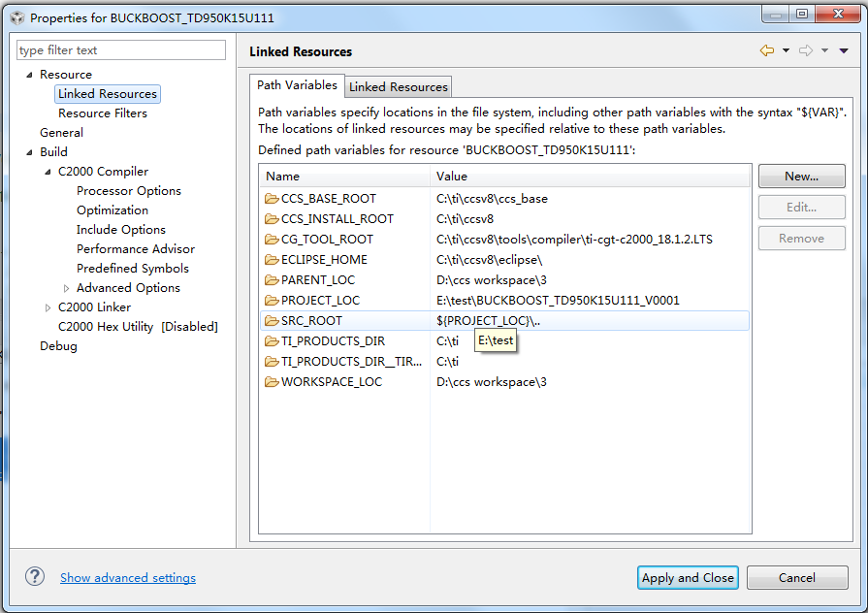
Task: Click the help question mark icon
Action: [35, 577]
